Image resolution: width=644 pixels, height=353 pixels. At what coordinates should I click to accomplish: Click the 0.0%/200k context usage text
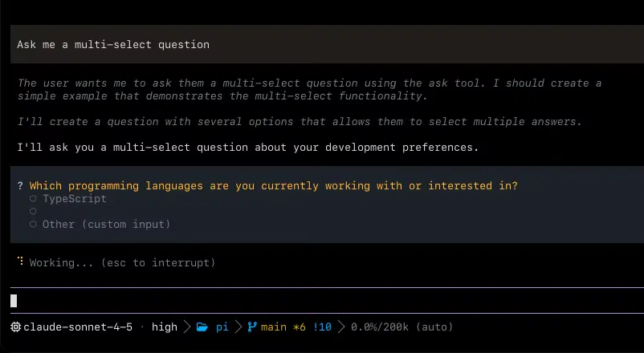380,327
